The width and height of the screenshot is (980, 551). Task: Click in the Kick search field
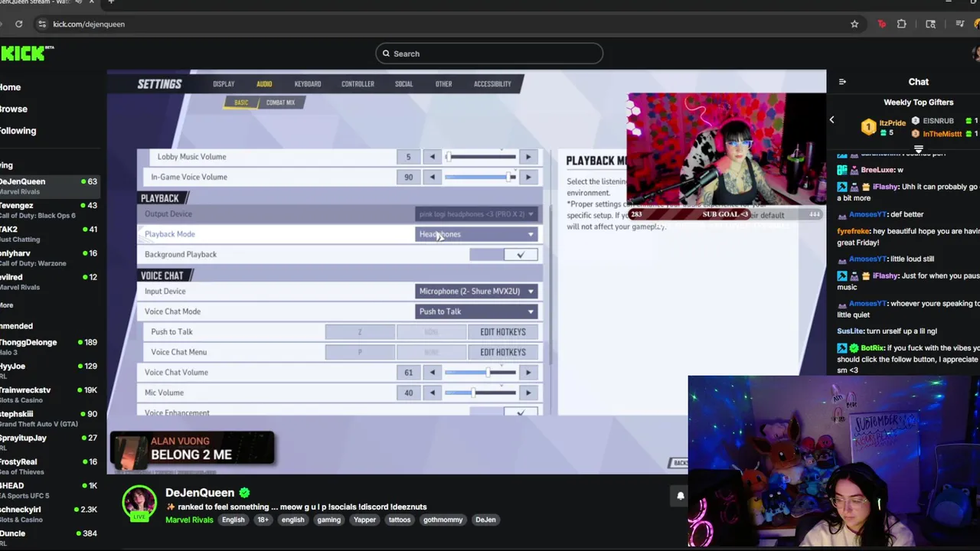[489, 54]
